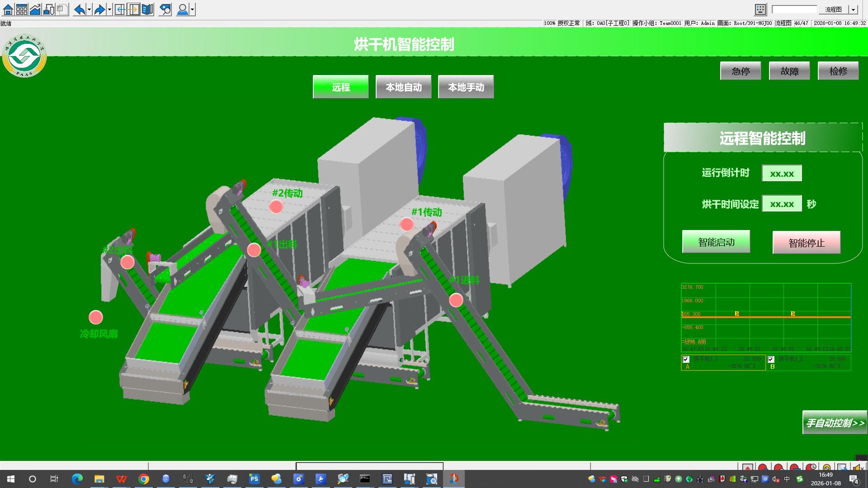This screenshot has height=488, width=868.
Task: Click the 烘干时间设定 input field
Action: (x=782, y=204)
